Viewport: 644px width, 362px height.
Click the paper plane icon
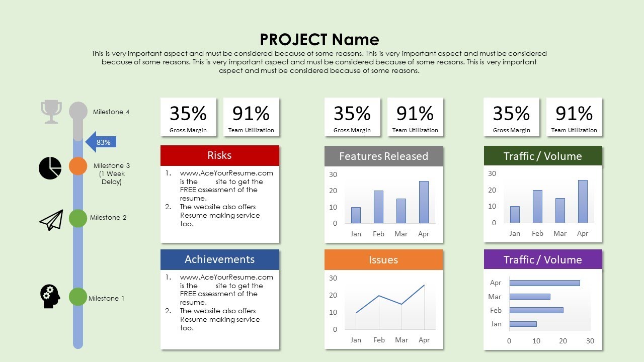(51, 220)
